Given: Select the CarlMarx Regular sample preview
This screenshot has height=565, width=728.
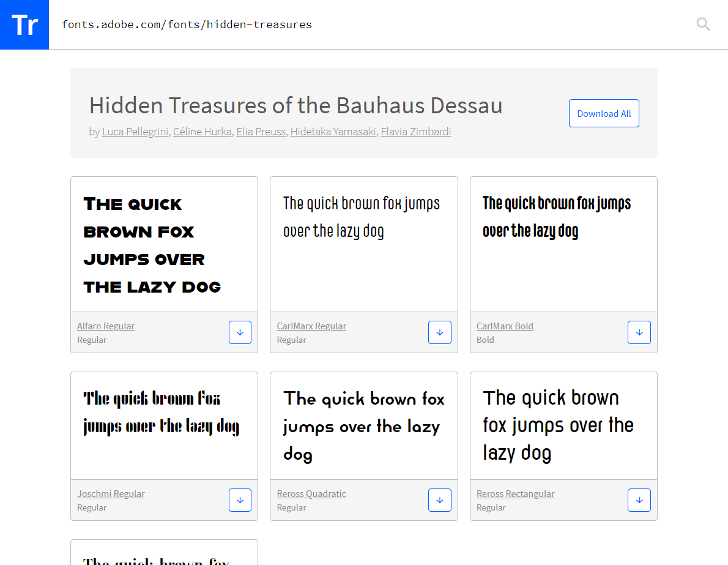Looking at the screenshot, I should (361, 217).
